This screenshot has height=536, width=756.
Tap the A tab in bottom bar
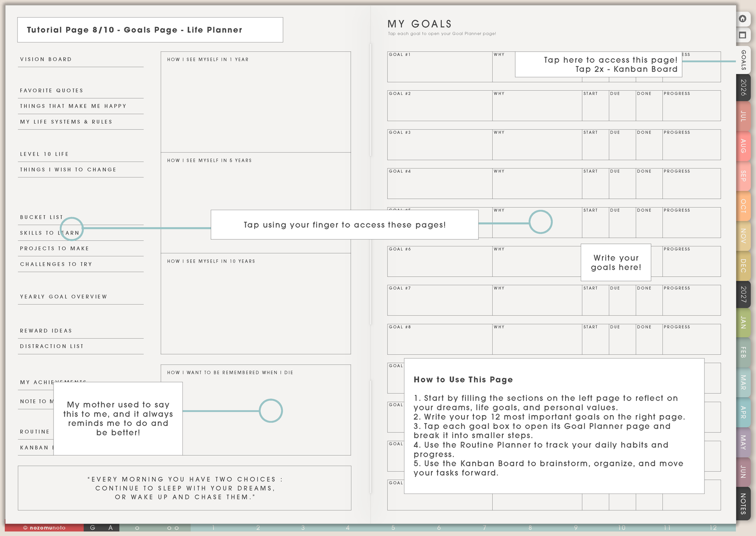(x=111, y=527)
